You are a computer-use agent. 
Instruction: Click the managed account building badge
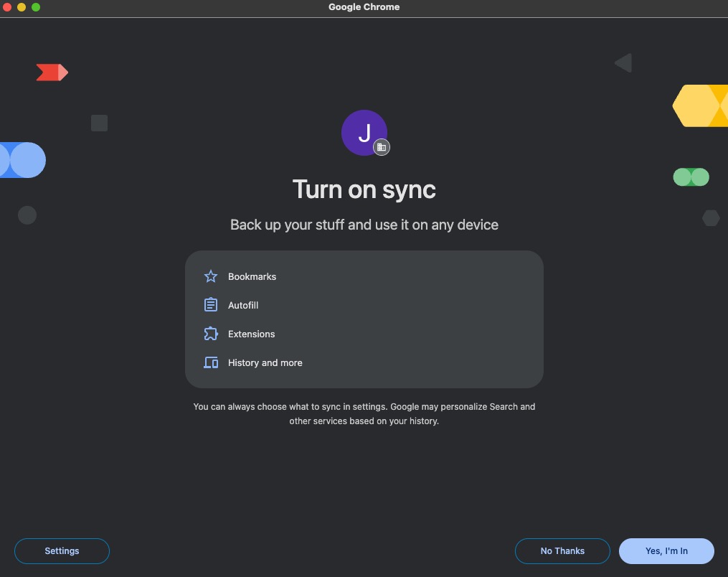click(382, 147)
